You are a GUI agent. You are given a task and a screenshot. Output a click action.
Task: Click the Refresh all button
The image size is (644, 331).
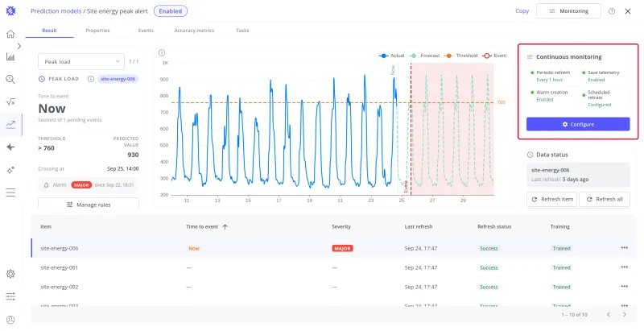pyautogui.click(x=605, y=199)
